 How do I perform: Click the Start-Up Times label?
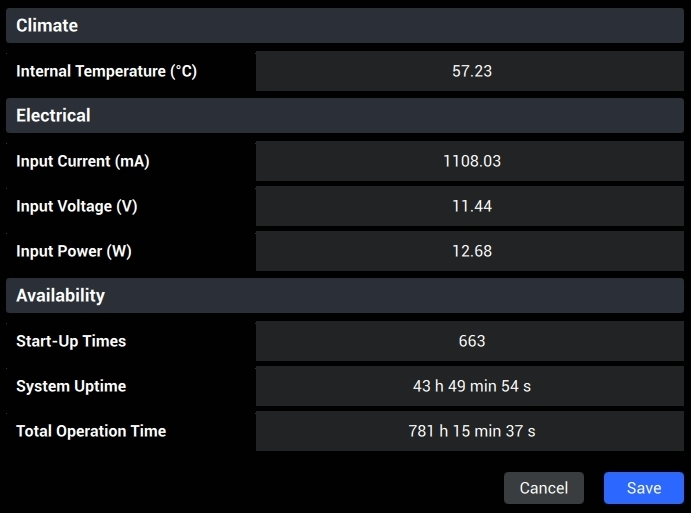[71, 341]
